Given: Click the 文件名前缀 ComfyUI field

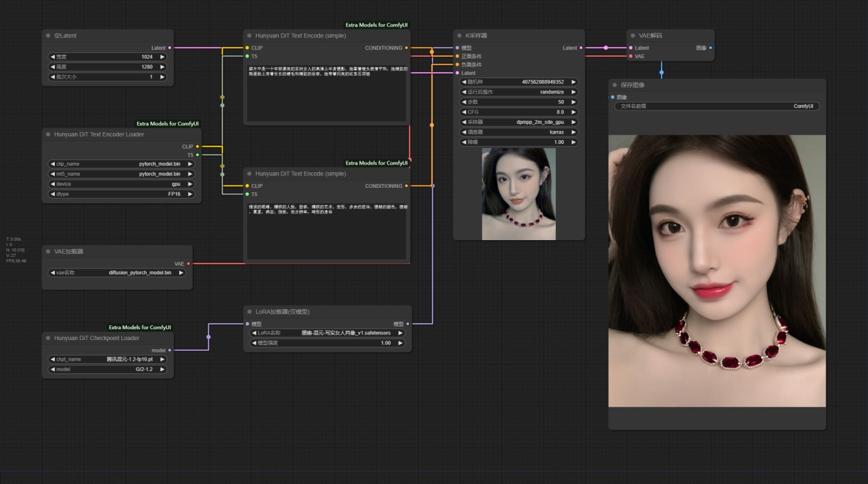Looking at the screenshot, I should tap(717, 106).
